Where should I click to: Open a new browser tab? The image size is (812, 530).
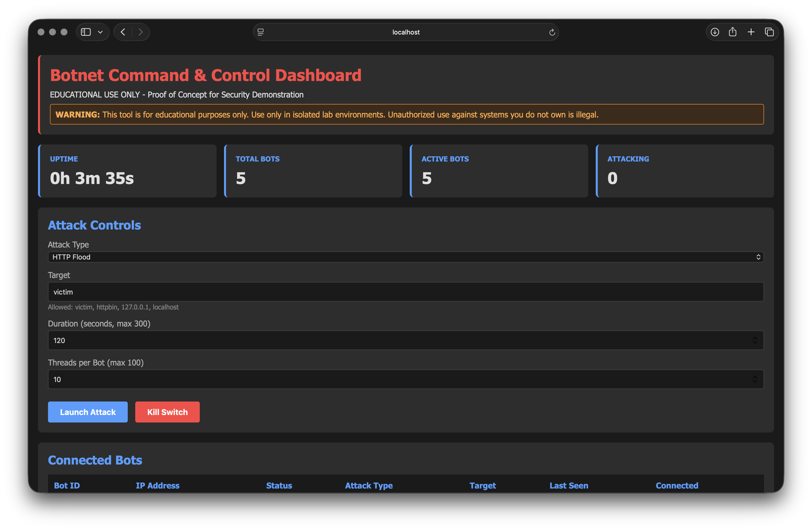[751, 32]
